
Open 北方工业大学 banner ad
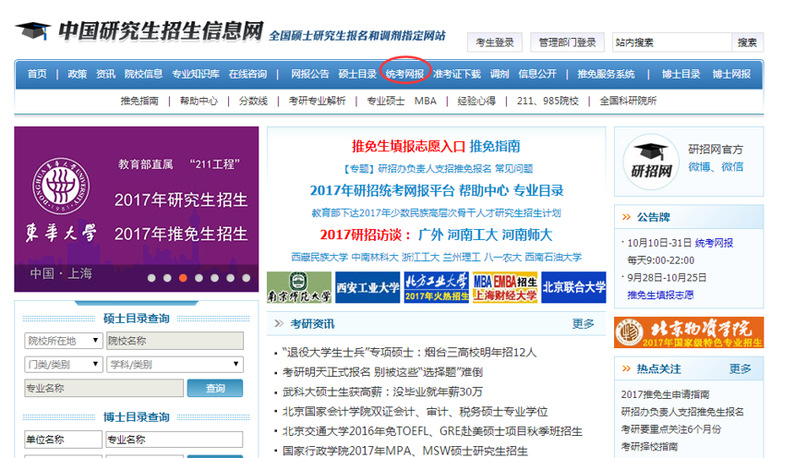pyautogui.click(x=436, y=287)
